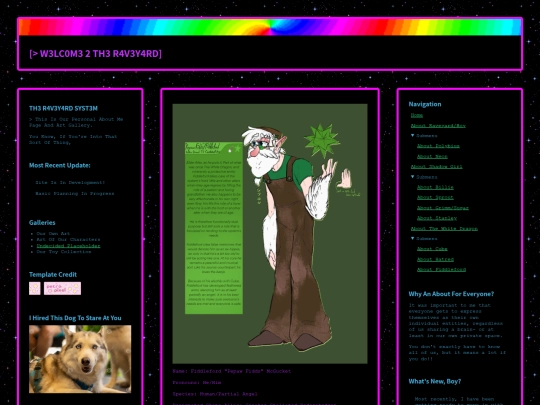The width and height of the screenshot is (540, 405).
Task: Open the About Polybius link
Action: point(438,146)
